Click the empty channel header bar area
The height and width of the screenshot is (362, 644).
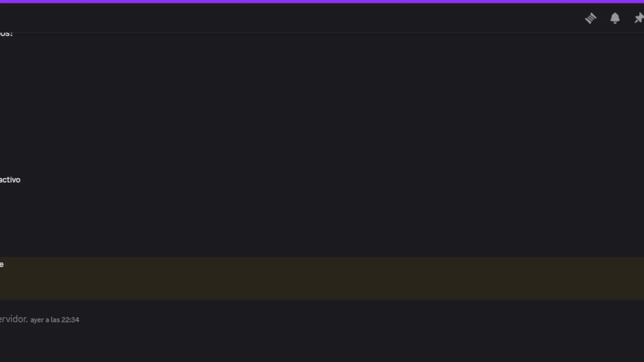tap(292, 18)
